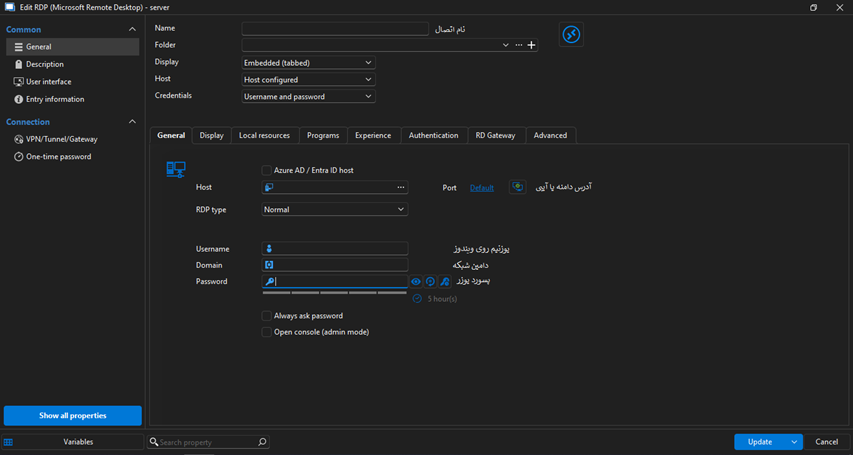Reveal password with the eye icon
Viewport: 853px width, 455px height.
pos(416,281)
